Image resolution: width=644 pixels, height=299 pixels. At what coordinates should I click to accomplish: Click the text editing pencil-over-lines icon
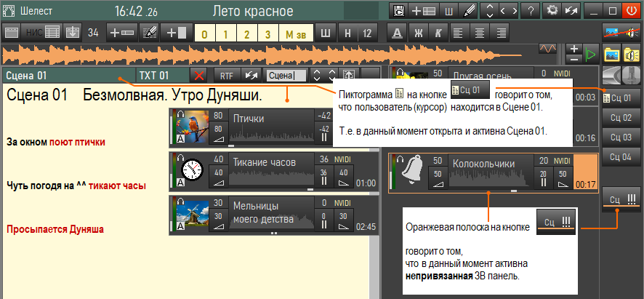(149, 33)
